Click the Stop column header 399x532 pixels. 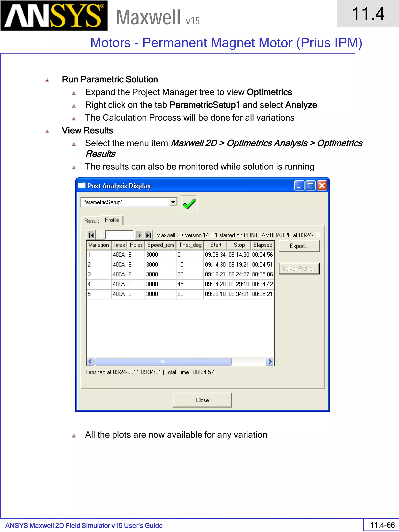click(239, 245)
